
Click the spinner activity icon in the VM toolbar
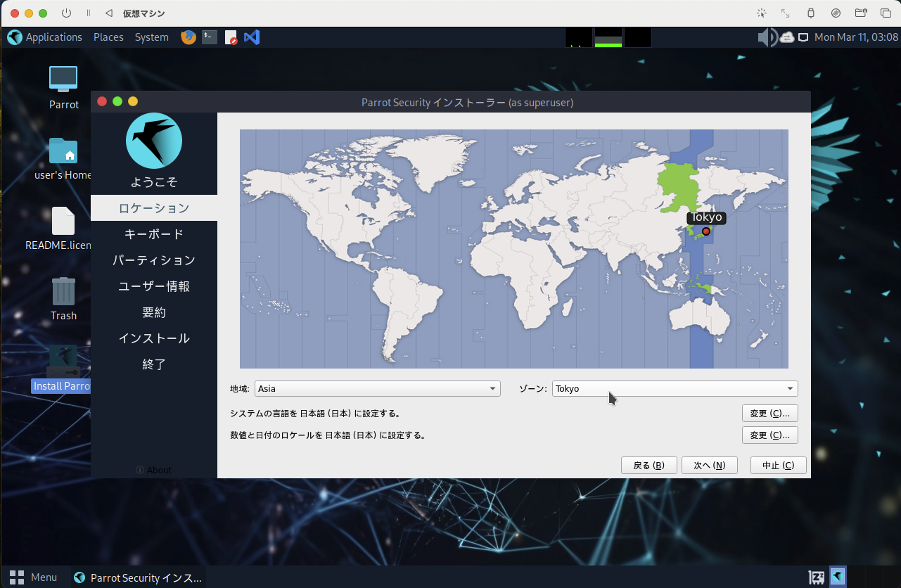pos(762,13)
